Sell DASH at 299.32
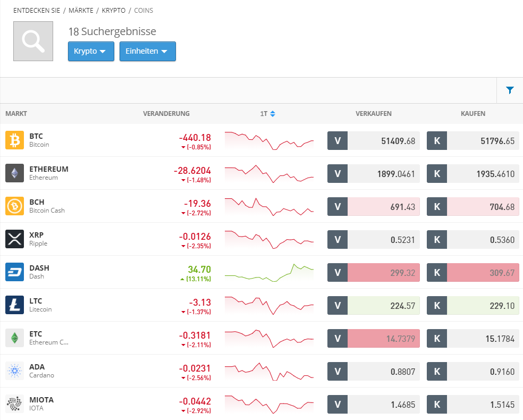 [373, 273]
